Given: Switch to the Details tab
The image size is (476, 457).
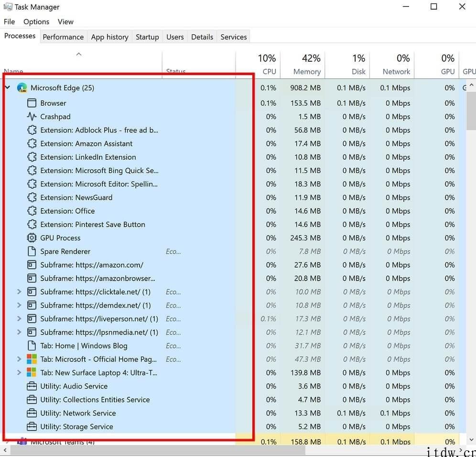Looking at the screenshot, I should 202,37.
